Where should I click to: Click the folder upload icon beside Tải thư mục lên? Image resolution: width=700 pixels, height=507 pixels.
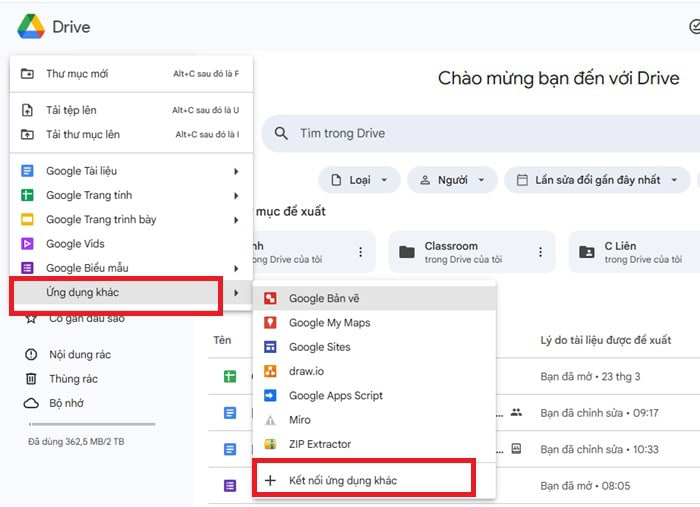tap(27, 134)
